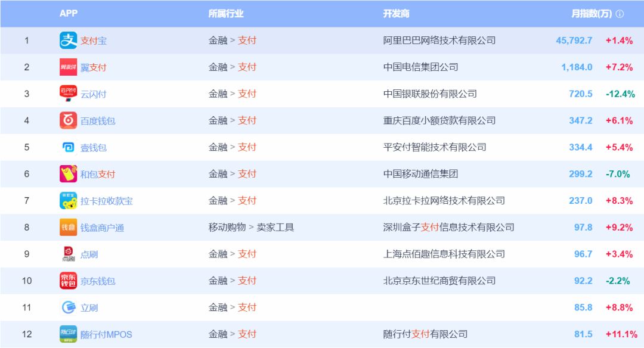Open the 钱盒商户通 app icon
Screen dimensions: 644x348
pos(68,228)
